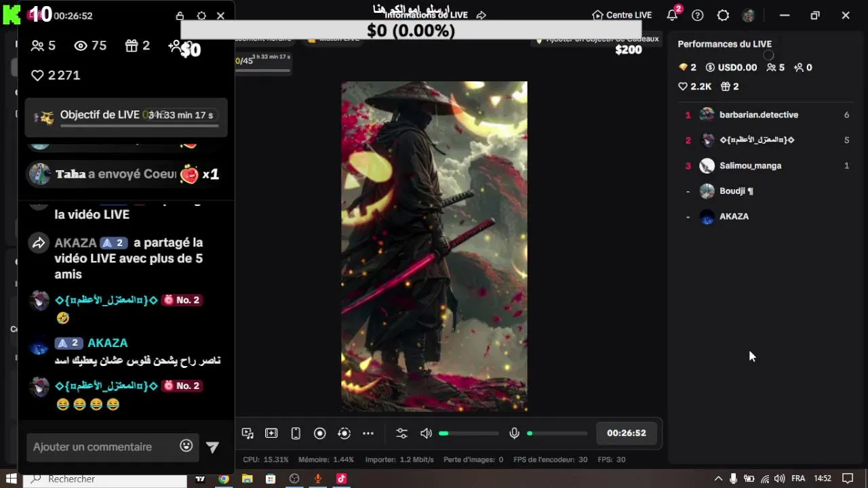Screen dimensions: 868x488
Task: Click the gift icon showing 2
Action: click(x=132, y=45)
